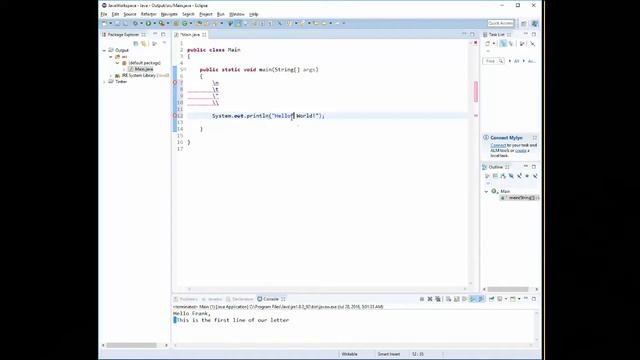Open the Run menu
This screenshot has width=640, height=360.
[x=221, y=14]
